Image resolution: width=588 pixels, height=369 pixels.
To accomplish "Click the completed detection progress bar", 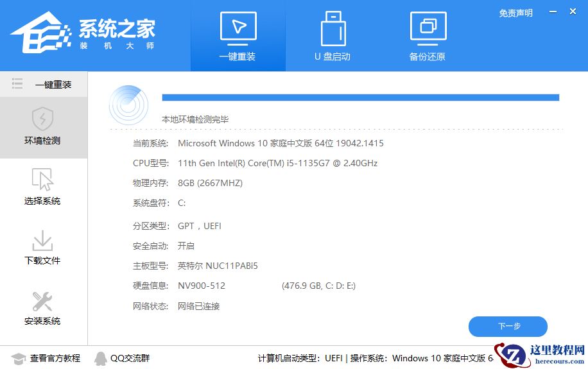I will [x=360, y=98].
